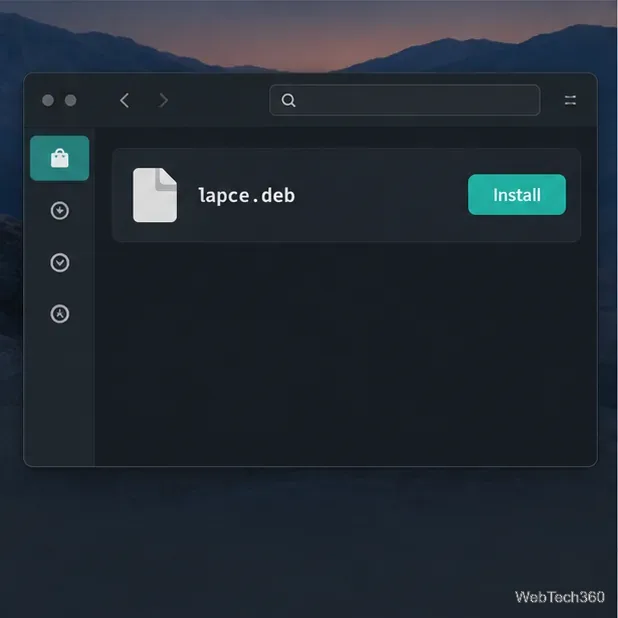Click the magnifying glass search icon
Image resolution: width=618 pixels, height=618 pixels.
289,100
